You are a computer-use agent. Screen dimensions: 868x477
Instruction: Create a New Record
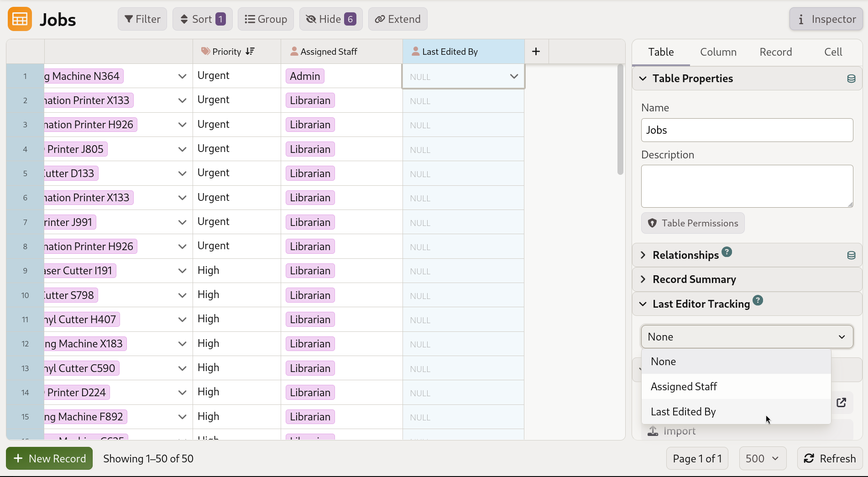tap(49, 458)
